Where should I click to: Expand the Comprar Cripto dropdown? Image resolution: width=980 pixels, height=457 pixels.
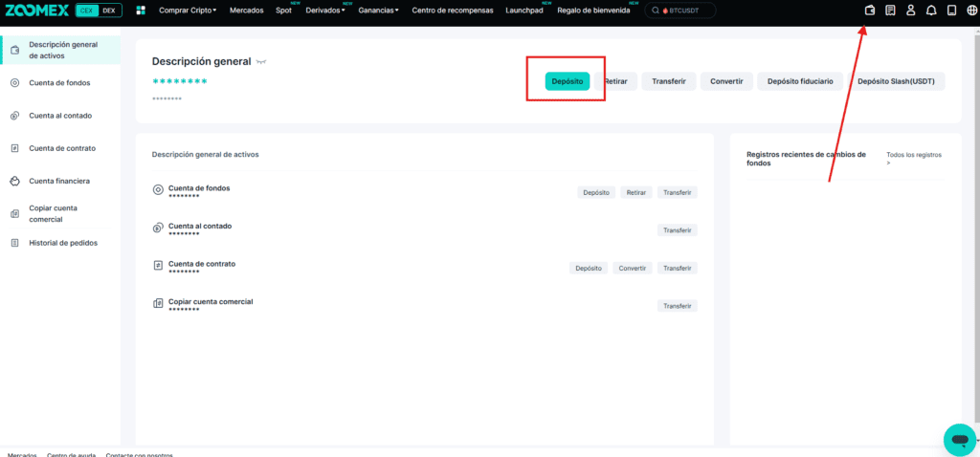tap(188, 11)
